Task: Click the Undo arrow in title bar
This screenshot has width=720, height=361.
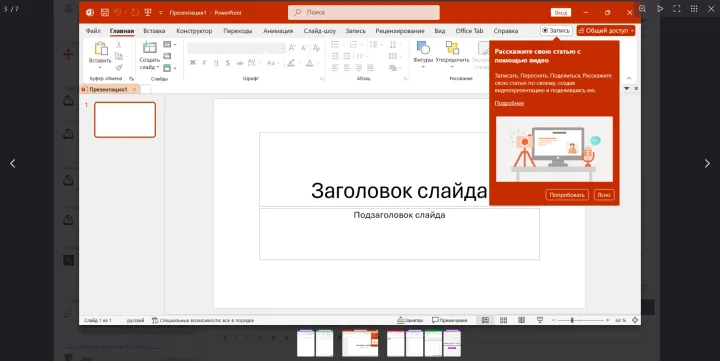Action: pos(118,12)
